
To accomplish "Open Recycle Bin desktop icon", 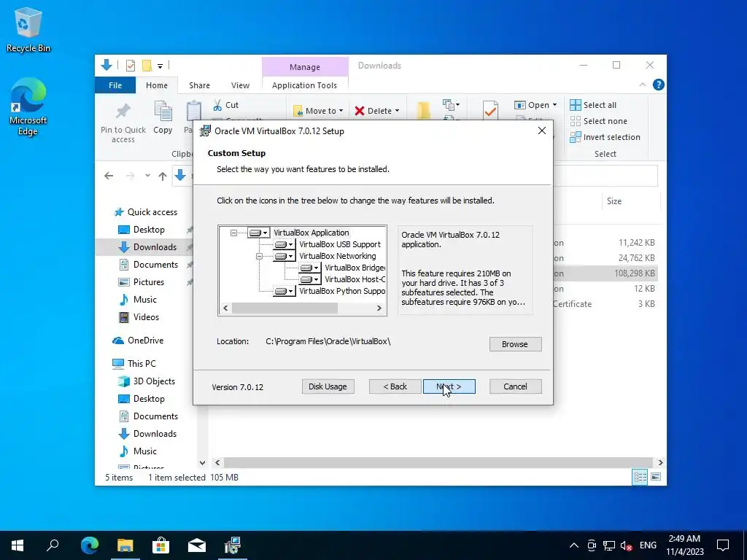I will coord(28,30).
